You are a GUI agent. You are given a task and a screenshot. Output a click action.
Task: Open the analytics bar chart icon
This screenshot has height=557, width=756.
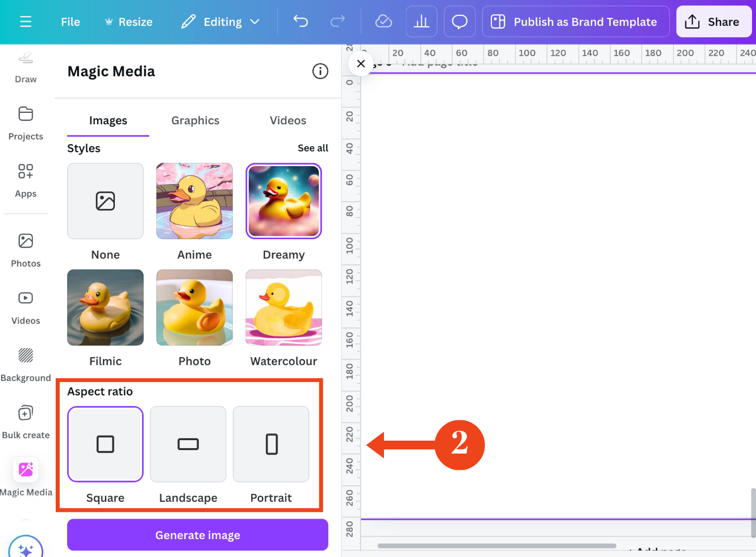pos(421,21)
